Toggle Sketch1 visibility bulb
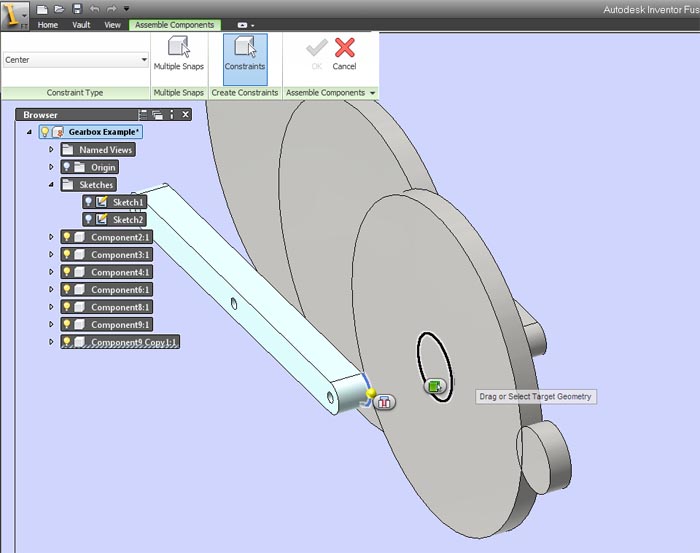The image size is (700, 553). click(x=88, y=202)
